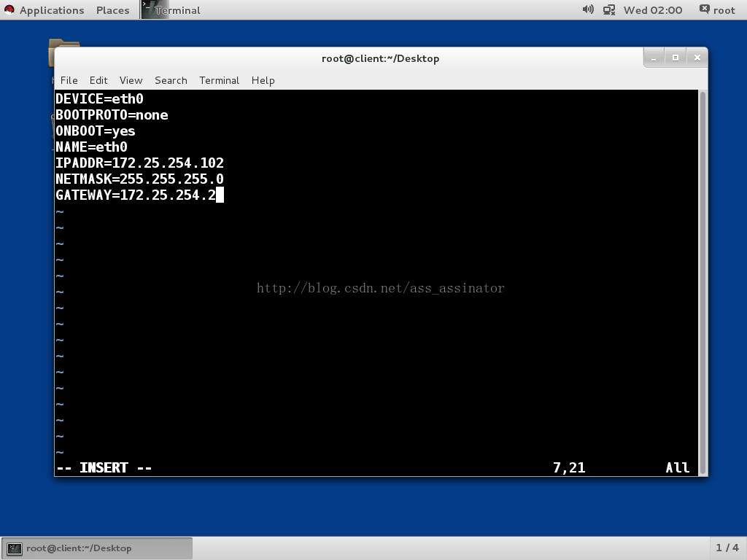The height and width of the screenshot is (560, 747).
Task: Click the terminal vertical scrollbar
Action: click(x=703, y=282)
